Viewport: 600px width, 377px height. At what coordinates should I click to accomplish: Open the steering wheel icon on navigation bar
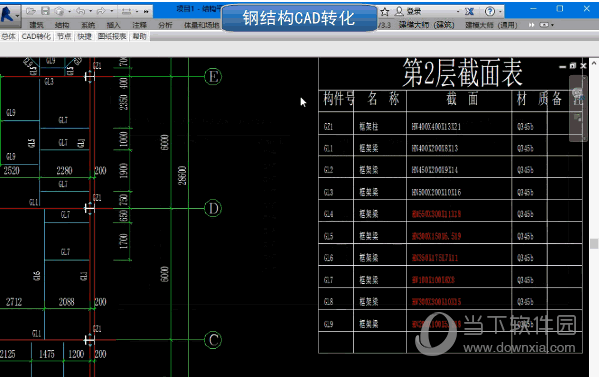click(x=577, y=93)
